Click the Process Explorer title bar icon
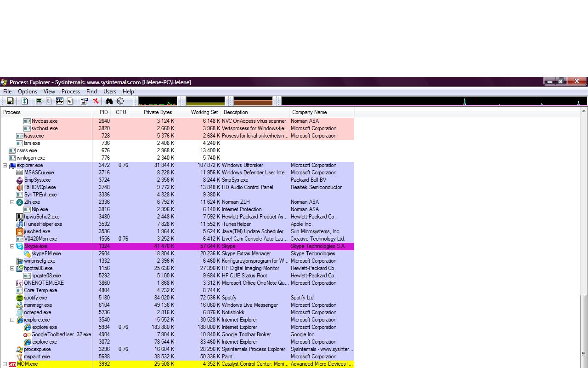 pos(4,82)
